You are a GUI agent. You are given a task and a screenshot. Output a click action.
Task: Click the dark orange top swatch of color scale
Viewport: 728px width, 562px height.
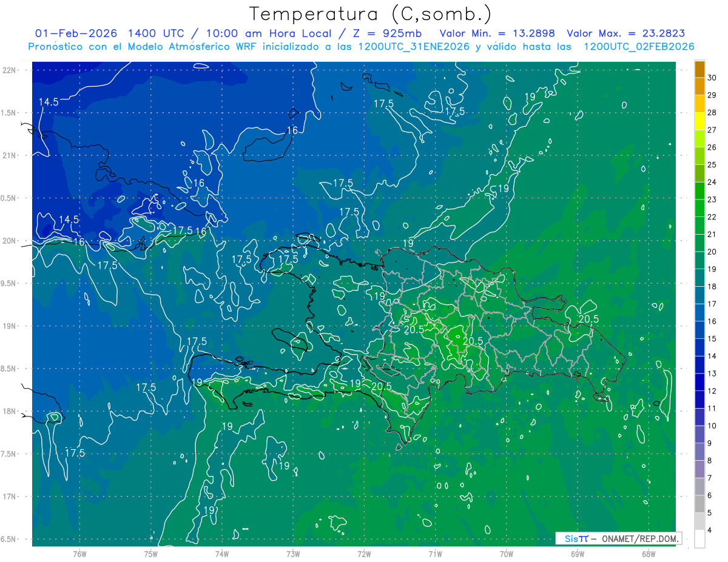click(699, 69)
